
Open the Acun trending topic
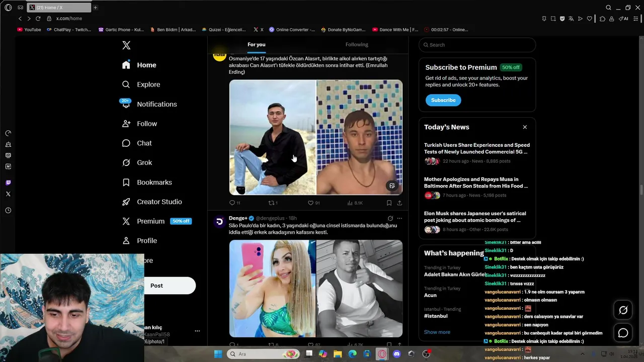pos(430,296)
